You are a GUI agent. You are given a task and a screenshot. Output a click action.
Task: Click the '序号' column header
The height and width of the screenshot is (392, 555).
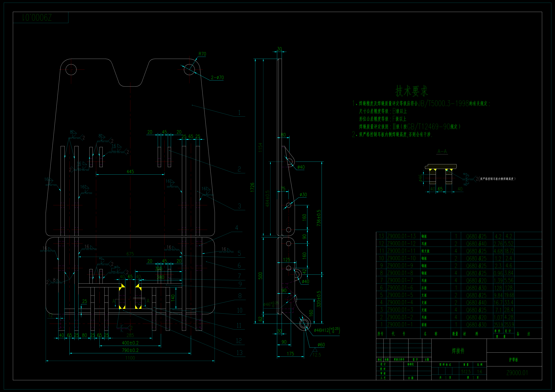[x=380, y=334]
